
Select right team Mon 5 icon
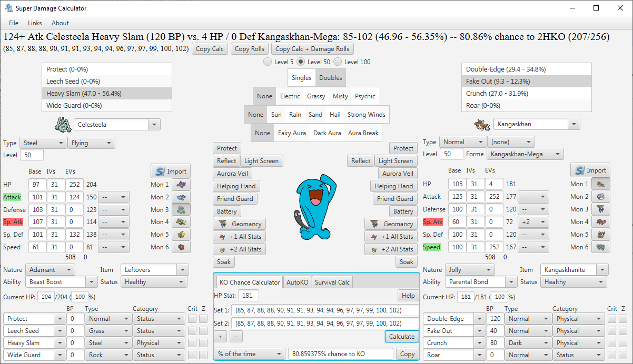(601, 235)
